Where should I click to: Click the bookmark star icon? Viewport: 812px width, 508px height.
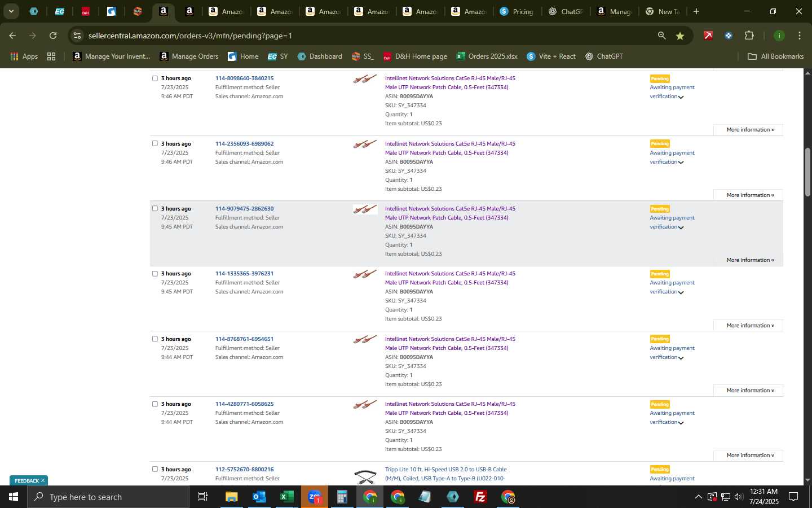click(x=680, y=36)
